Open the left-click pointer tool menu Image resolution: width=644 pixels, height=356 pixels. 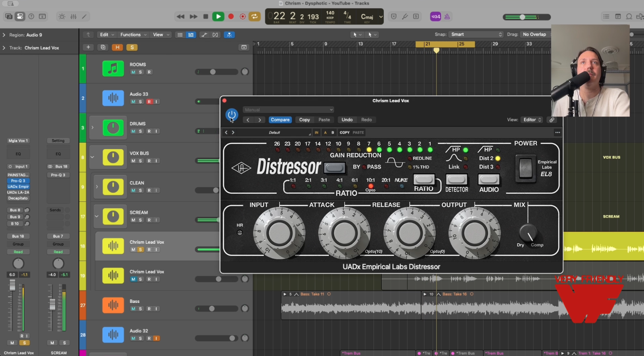click(x=356, y=35)
